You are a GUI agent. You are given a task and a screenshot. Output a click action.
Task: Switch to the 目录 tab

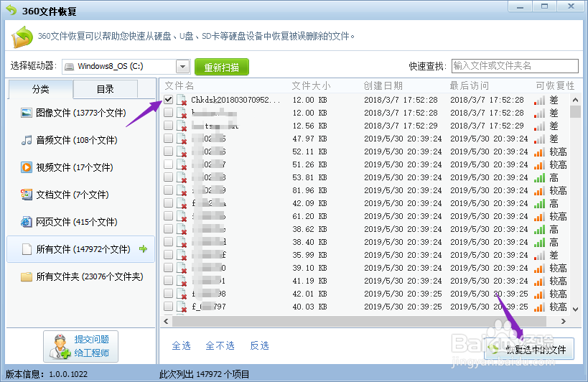(x=106, y=89)
